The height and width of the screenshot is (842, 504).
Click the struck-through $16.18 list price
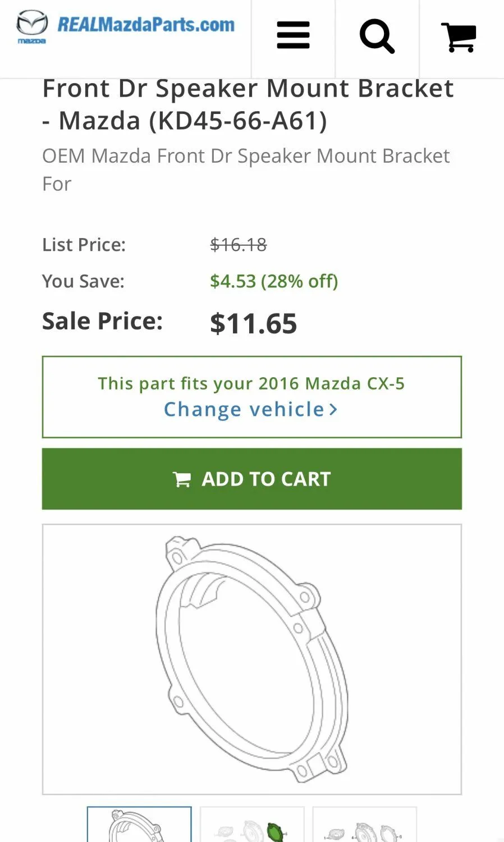(x=238, y=245)
